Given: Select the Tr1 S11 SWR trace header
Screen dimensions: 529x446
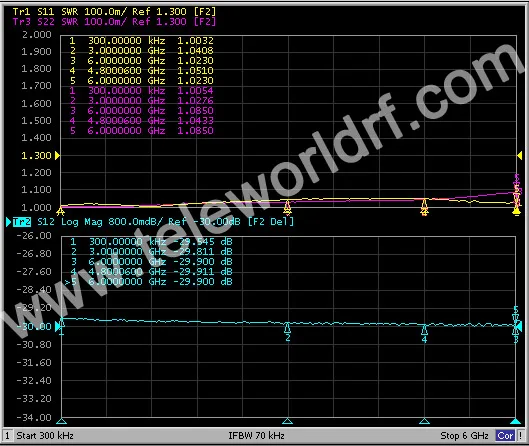Looking at the screenshot, I should click(x=114, y=11).
